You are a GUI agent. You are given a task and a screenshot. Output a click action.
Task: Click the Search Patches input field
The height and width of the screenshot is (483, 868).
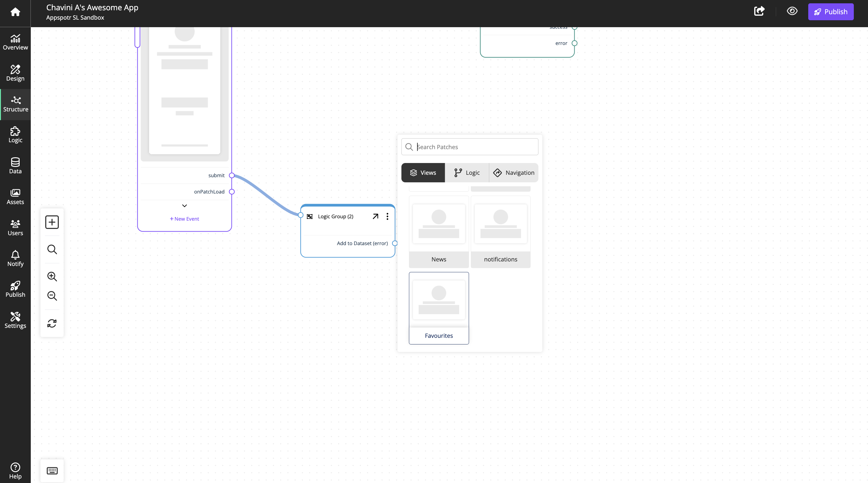[470, 146]
